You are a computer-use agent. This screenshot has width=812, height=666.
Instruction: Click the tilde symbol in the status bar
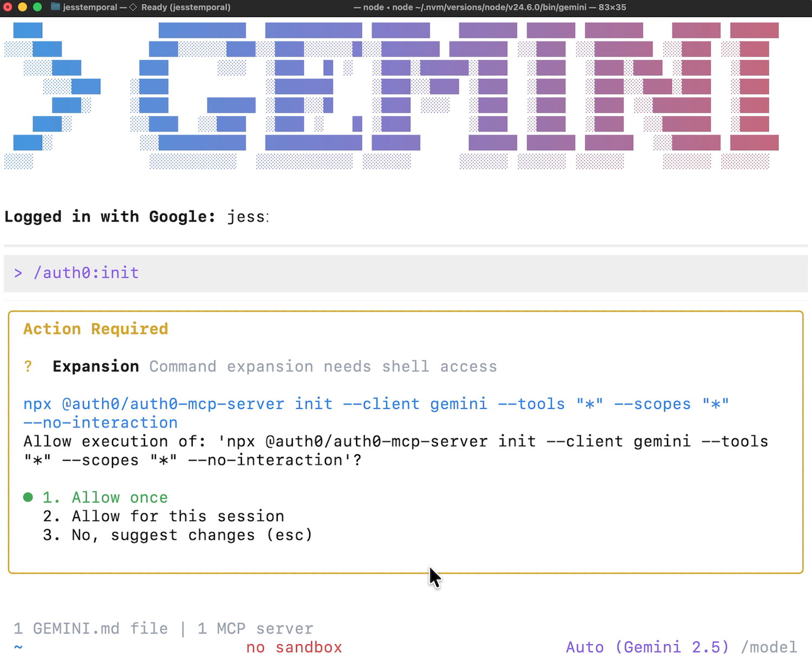[x=18, y=647]
